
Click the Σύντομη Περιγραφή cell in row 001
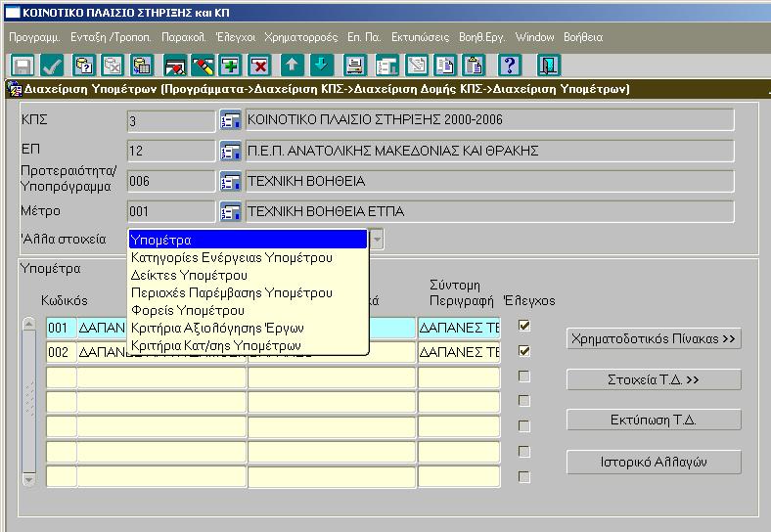459,328
